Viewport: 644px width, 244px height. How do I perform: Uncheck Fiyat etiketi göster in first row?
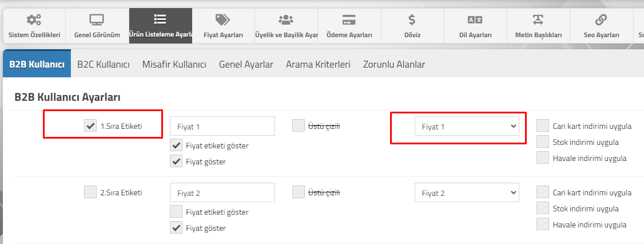176,145
